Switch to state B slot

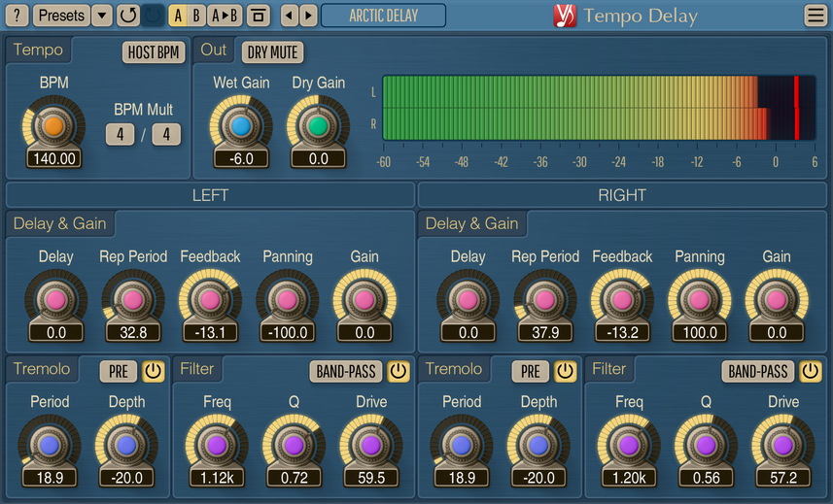click(x=196, y=16)
